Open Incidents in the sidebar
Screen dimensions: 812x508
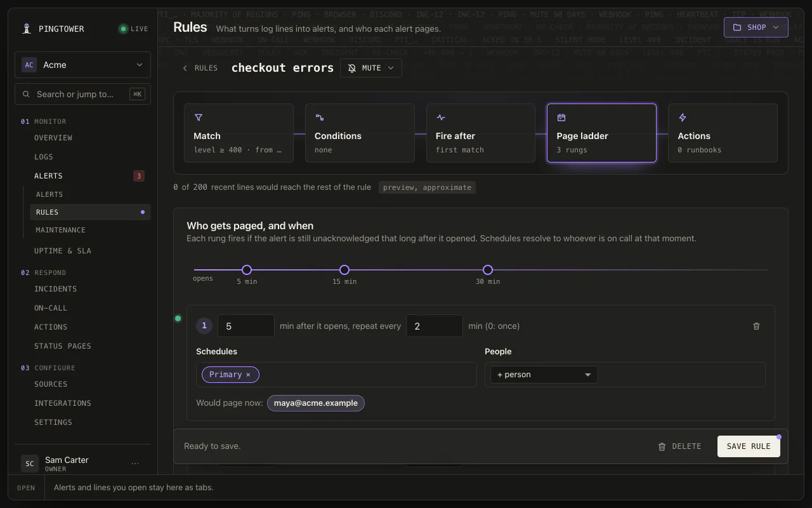tap(56, 289)
